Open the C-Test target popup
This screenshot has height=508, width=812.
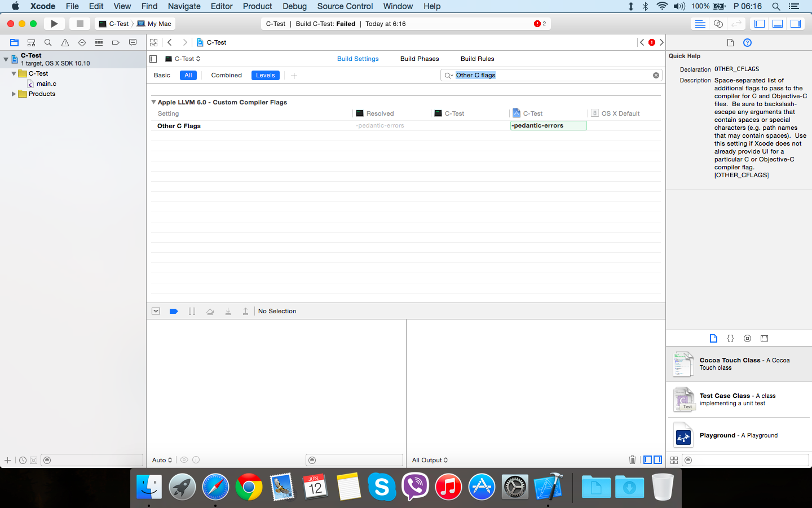point(183,59)
